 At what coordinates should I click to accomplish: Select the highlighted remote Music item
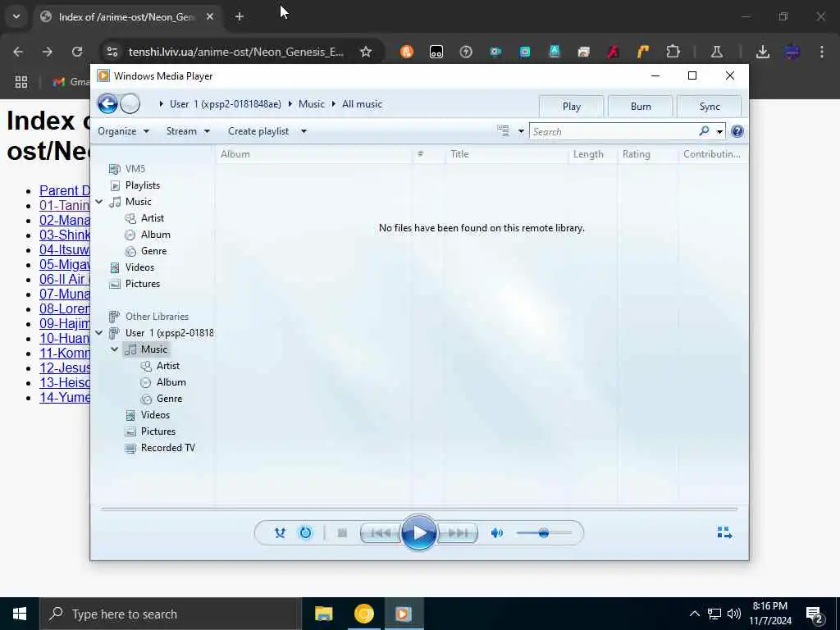pos(153,349)
